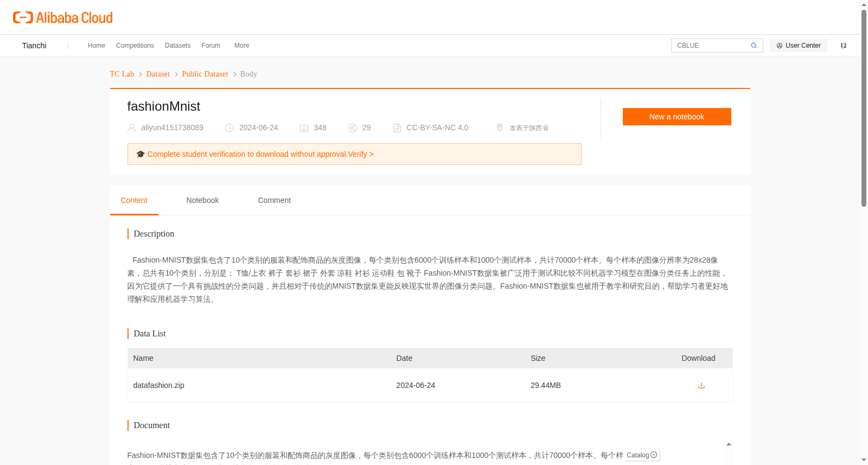Click the Date column header
This screenshot has width=868, height=465.
[404, 358]
